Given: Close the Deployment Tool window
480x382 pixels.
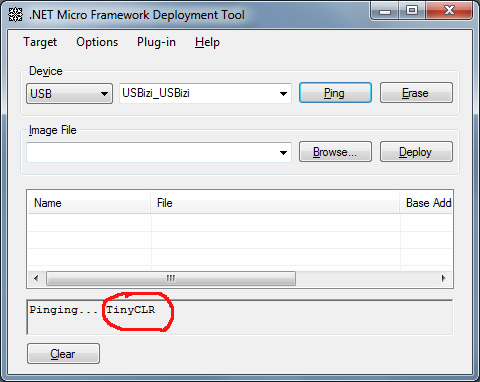Looking at the screenshot, I should pyautogui.click(x=449, y=11).
